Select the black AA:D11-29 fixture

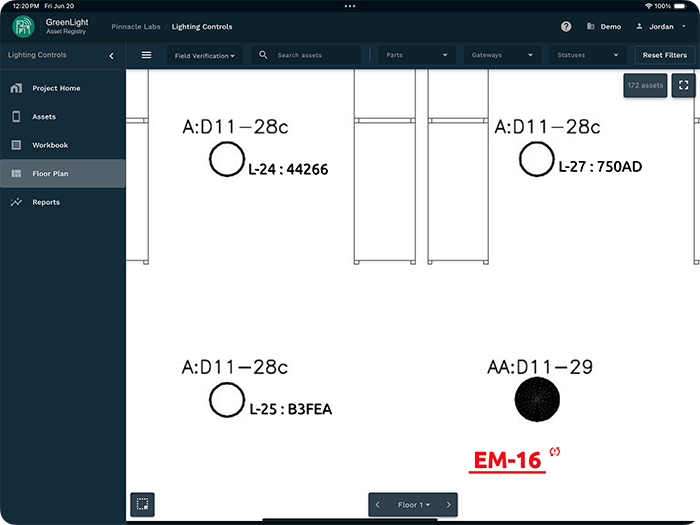537,399
